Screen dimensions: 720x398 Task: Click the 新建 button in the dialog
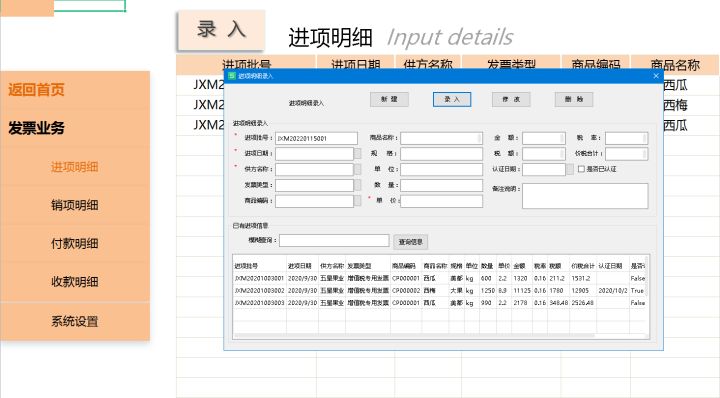coord(389,99)
